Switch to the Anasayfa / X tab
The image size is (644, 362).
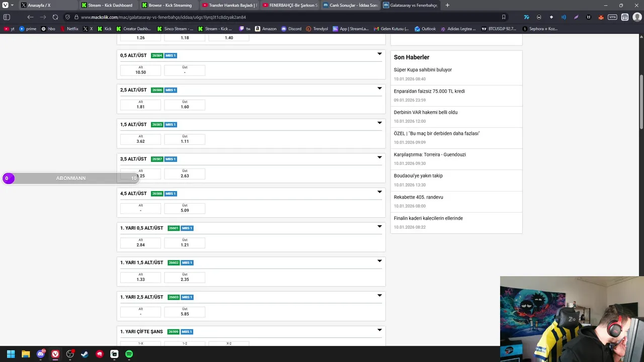point(48,5)
